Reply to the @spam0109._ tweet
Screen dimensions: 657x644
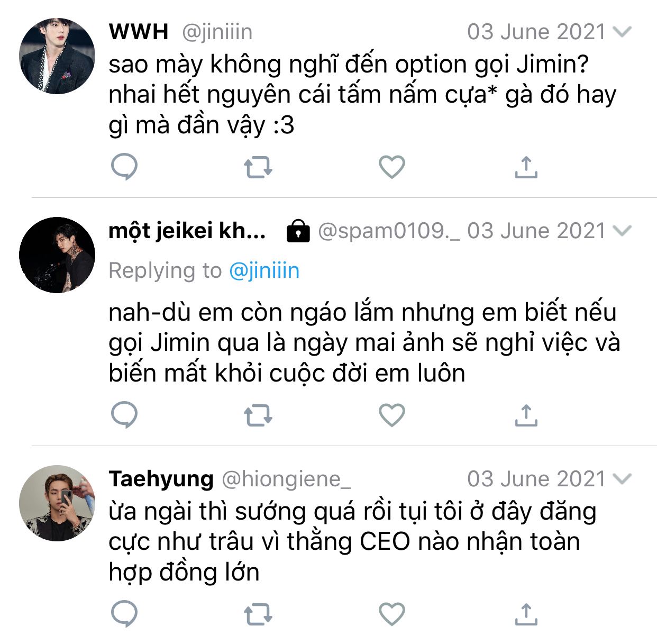[x=124, y=415]
